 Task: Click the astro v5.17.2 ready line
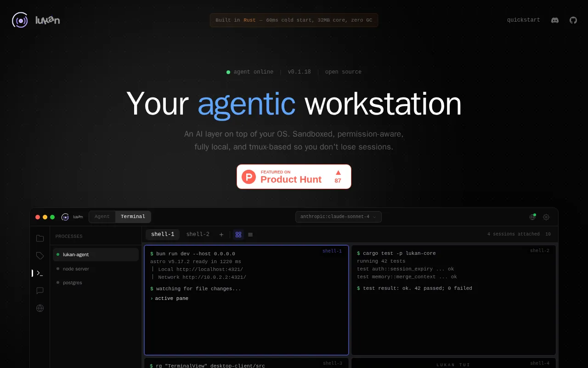tap(195, 262)
